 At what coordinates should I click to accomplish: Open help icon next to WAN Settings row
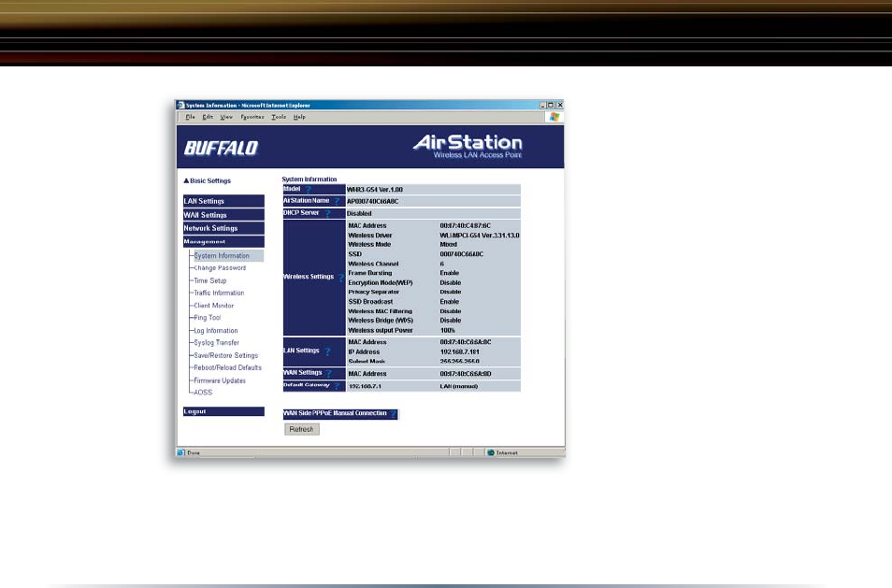(x=329, y=374)
